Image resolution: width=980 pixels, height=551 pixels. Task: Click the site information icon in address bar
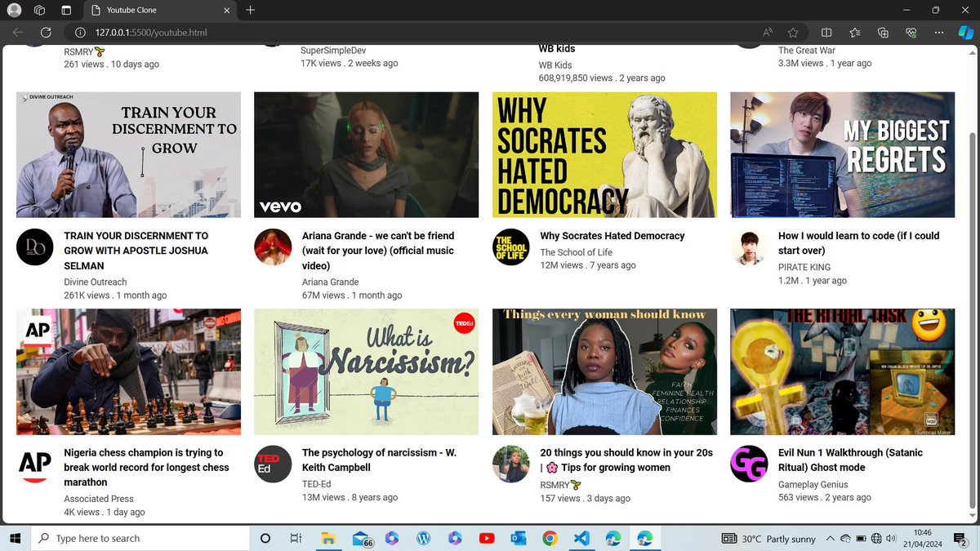[x=80, y=33]
